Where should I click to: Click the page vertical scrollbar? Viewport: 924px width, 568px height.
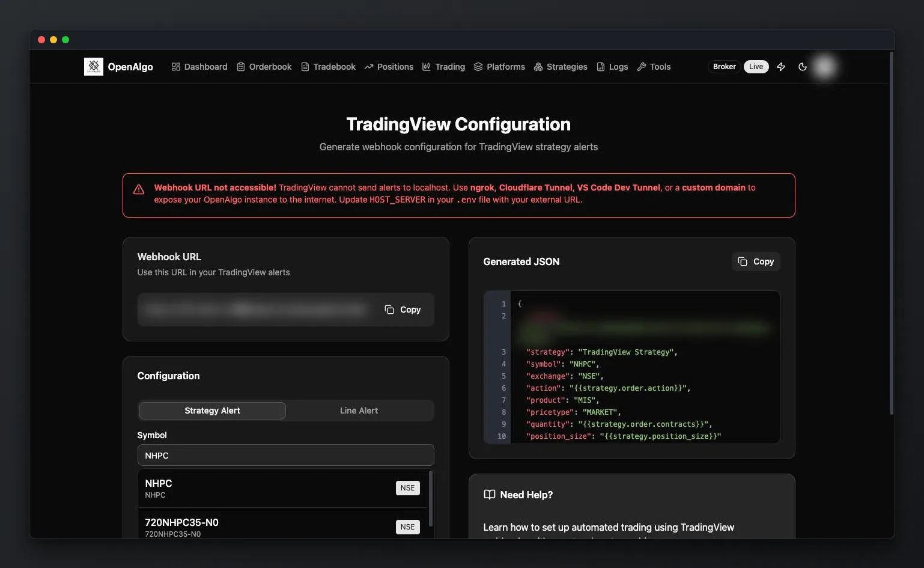(891, 233)
